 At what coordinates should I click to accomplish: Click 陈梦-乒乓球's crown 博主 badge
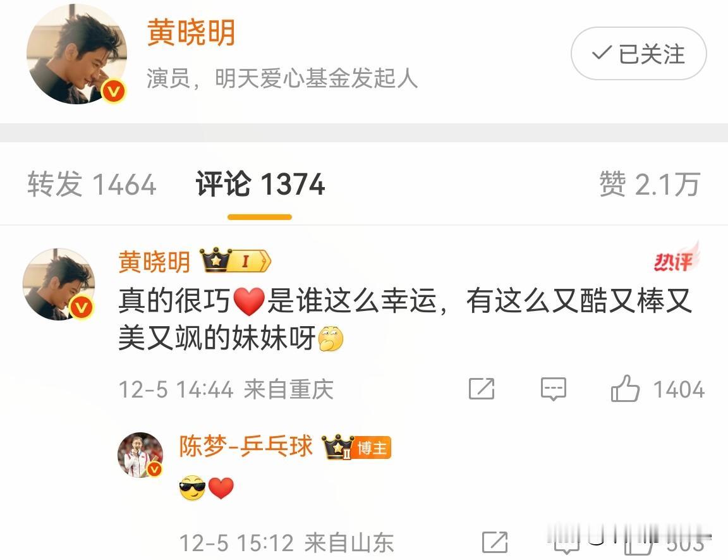(356, 447)
